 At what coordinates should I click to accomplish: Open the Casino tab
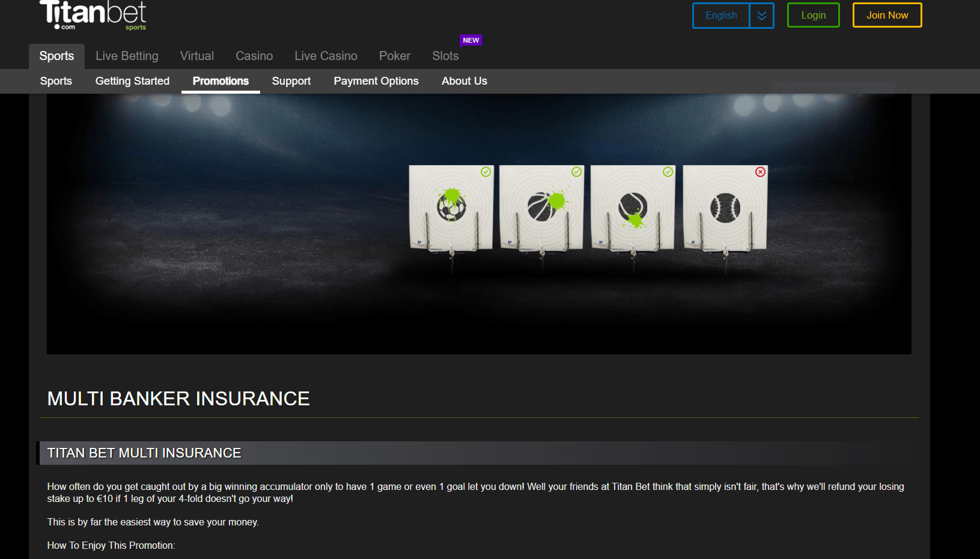tap(254, 56)
